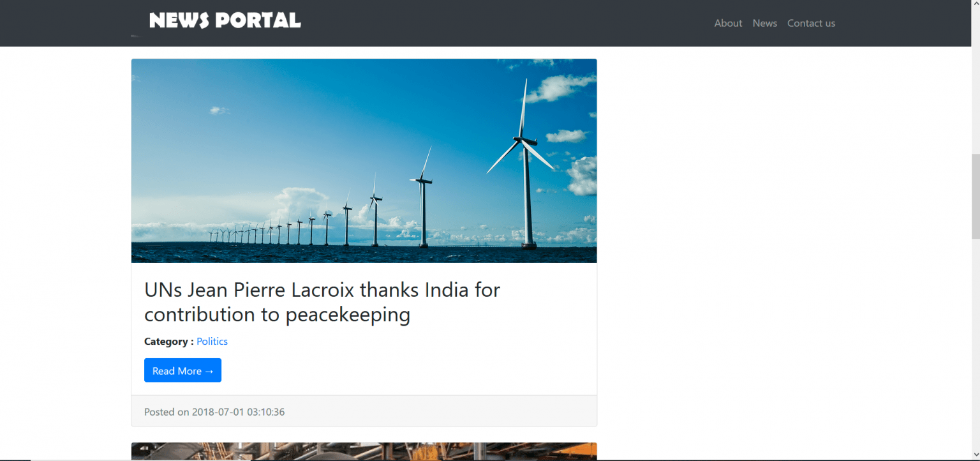This screenshot has height=461, width=980.
Task: Open the wind turbine article image
Action: coord(364,160)
